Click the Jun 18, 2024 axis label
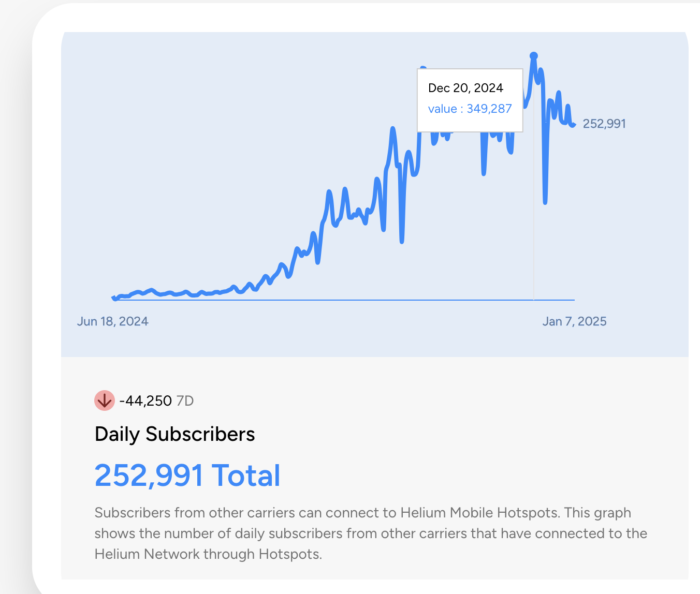Image resolution: width=700 pixels, height=594 pixels. (113, 321)
